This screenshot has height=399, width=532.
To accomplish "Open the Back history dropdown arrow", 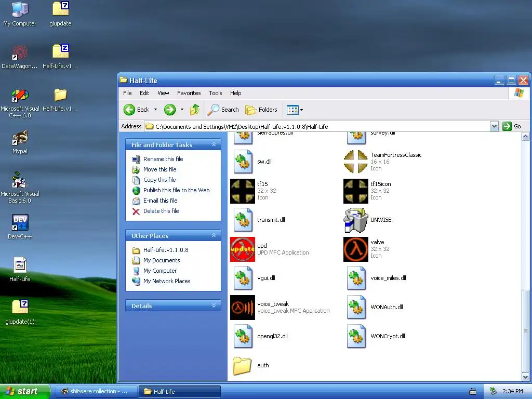I will (155, 110).
